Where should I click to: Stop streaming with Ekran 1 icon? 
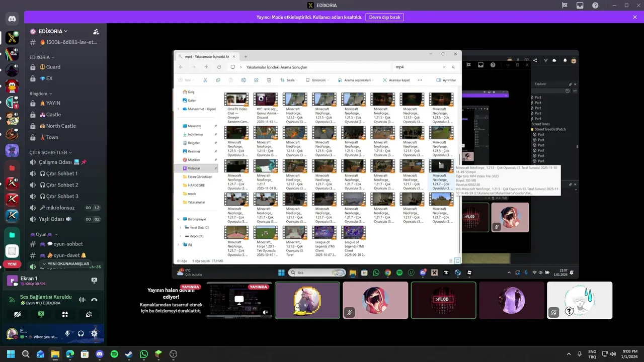[x=94, y=280]
